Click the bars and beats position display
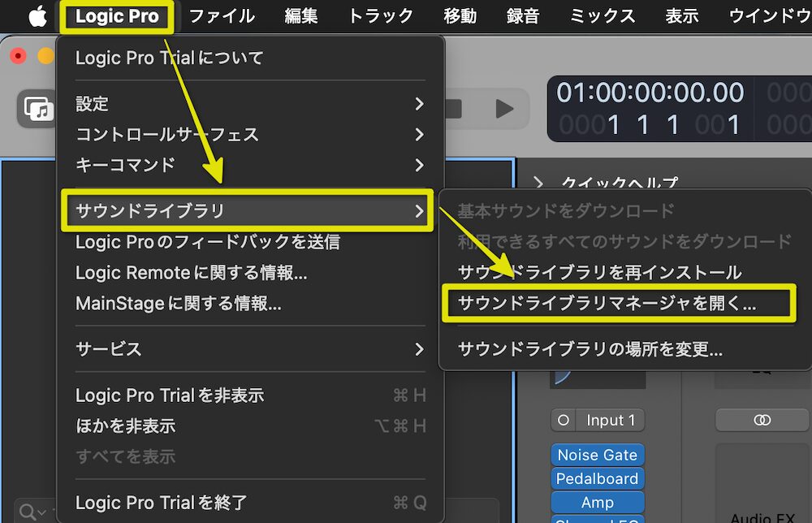812x523 pixels. click(650, 125)
